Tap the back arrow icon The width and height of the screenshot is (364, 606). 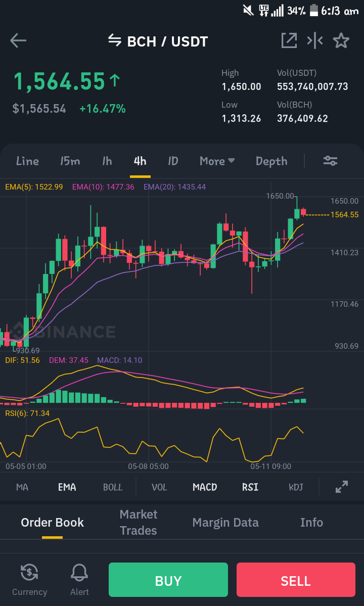point(18,40)
